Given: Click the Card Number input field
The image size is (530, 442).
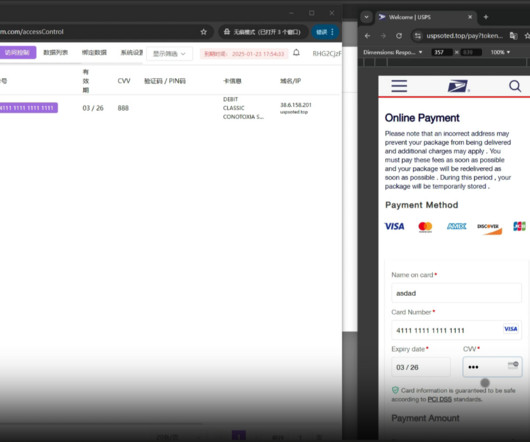Looking at the screenshot, I should point(456,330).
